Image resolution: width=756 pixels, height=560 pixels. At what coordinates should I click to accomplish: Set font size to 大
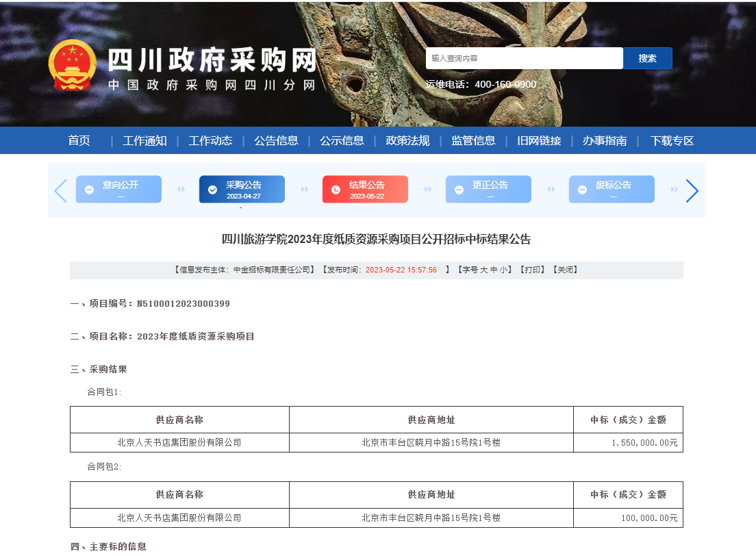tap(483, 270)
